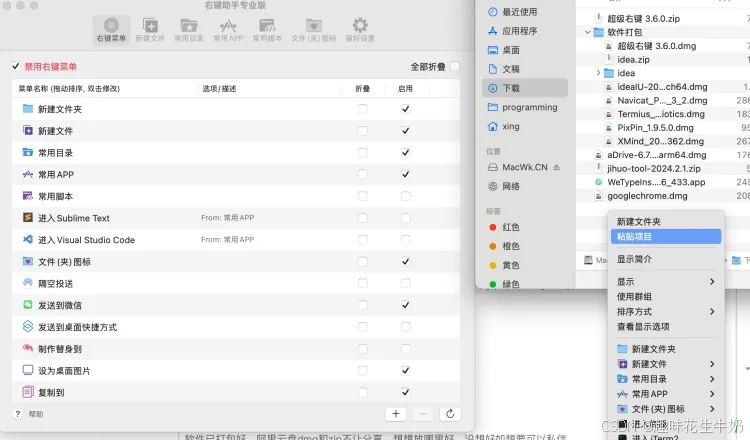Click the 帮助 help label
This screenshot has height=440, width=750.
pos(36,414)
